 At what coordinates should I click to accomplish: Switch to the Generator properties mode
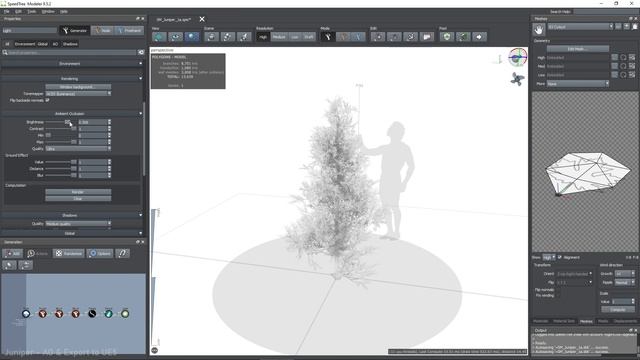[x=75, y=31]
